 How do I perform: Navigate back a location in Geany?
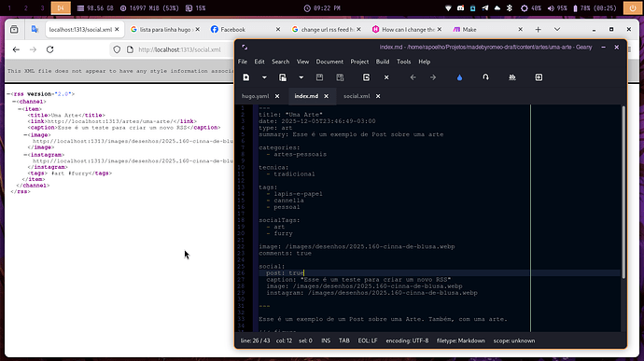click(413, 77)
